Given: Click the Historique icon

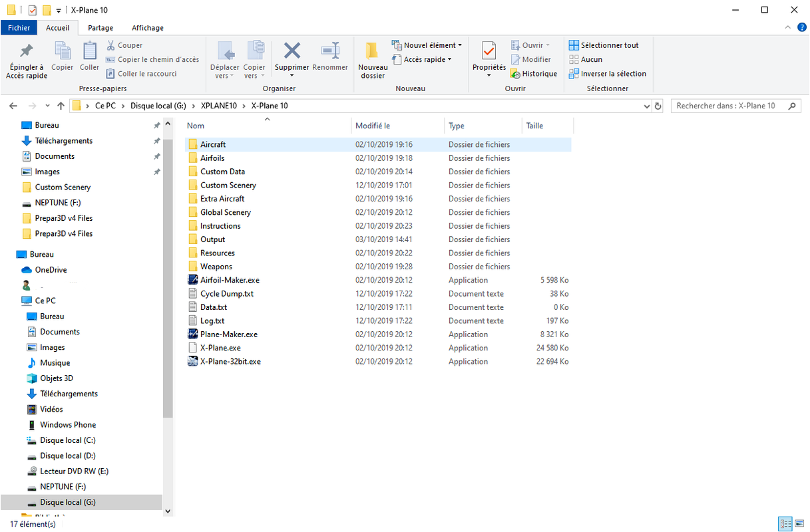Looking at the screenshot, I should pos(515,74).
